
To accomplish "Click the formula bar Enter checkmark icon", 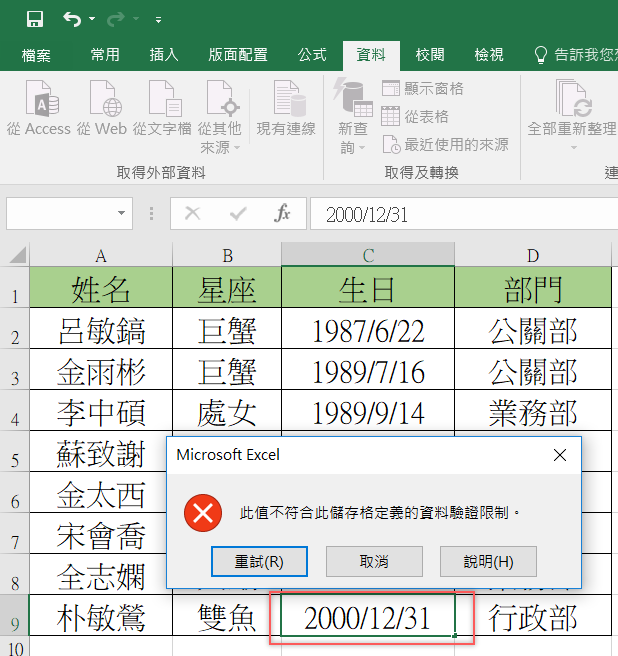I will 238,213.
